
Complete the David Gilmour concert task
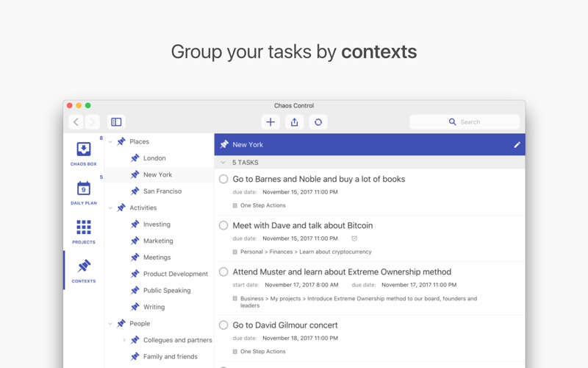pos(223,325)
